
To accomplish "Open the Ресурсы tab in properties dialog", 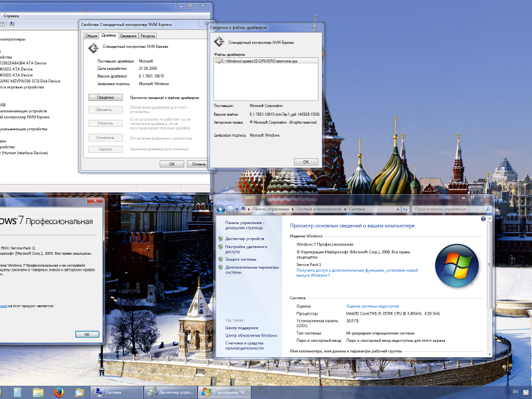I will (x=148, y=36).
